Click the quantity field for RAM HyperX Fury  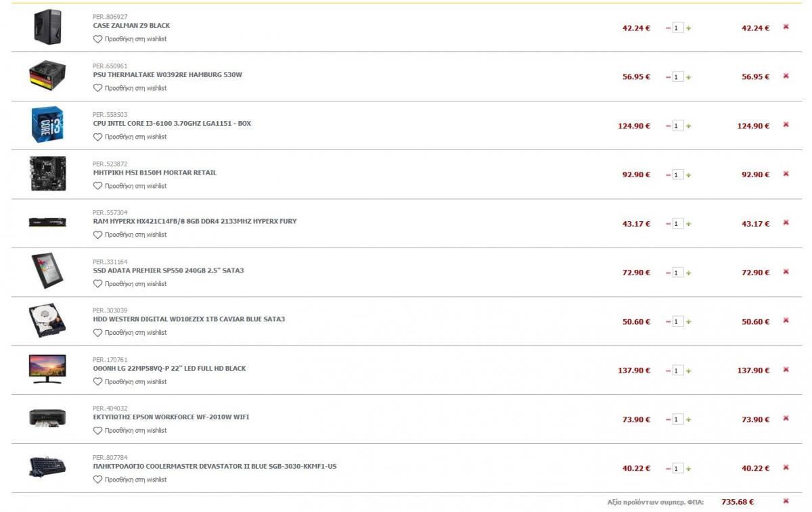(678, 224)
